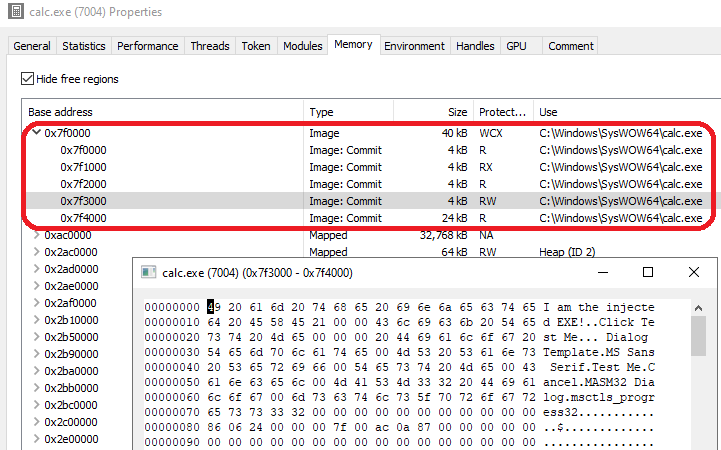Maximize the hex viewer window
The width and height of the screenshot is (721, 450).
647,273
